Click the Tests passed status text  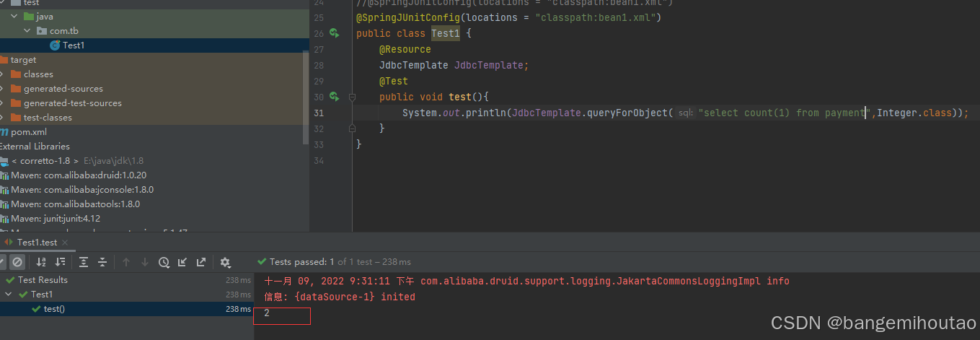click(340, 262)
